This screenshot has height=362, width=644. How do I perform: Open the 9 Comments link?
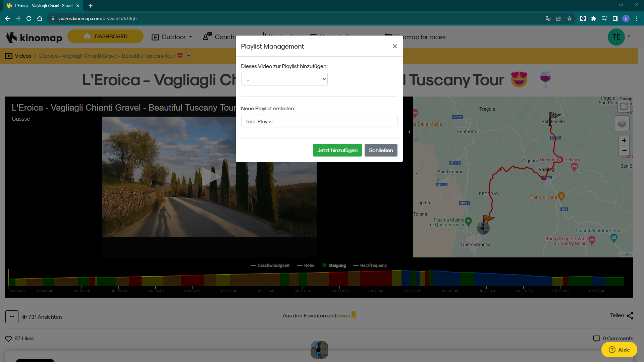point(618,339)
